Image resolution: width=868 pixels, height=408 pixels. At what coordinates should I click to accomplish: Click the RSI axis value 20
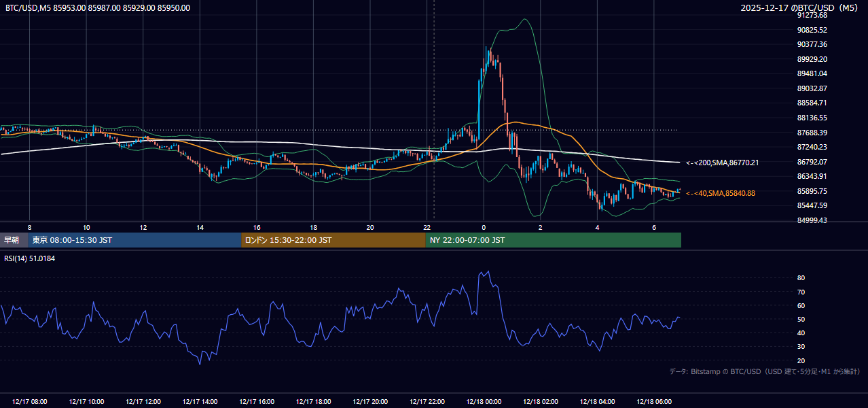[x=801, y=360]
